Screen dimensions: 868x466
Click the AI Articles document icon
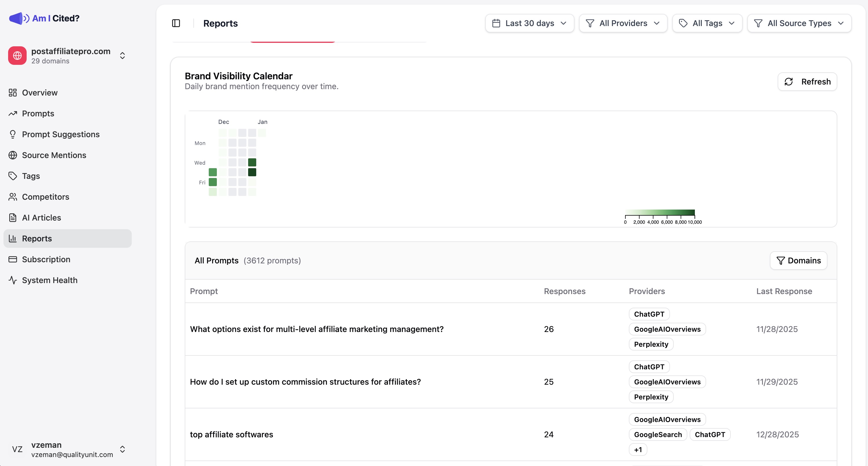click(13, 218)
